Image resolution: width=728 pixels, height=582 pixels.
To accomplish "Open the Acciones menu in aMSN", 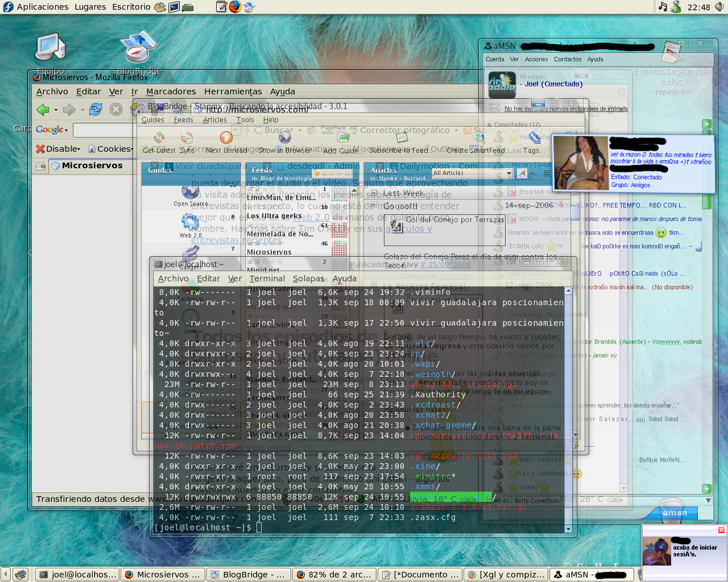I will coord(536,59).
